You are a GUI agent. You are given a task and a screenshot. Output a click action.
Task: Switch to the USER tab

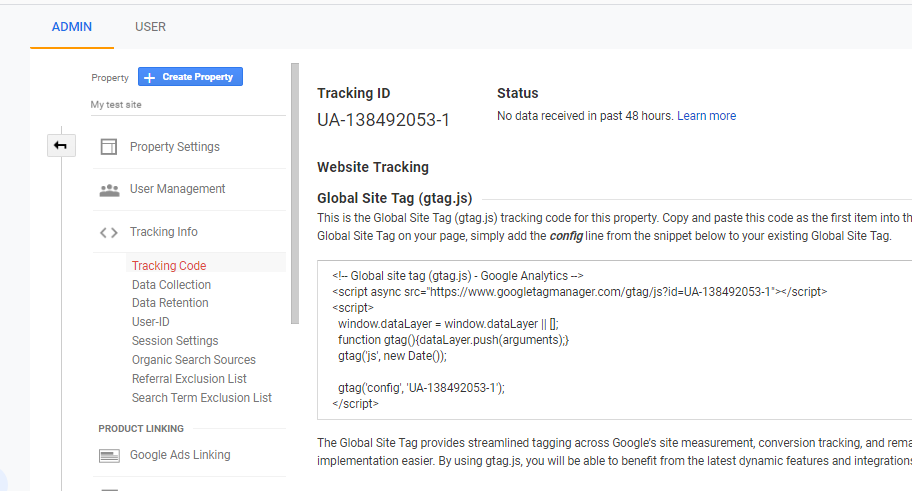pos(150,27)
